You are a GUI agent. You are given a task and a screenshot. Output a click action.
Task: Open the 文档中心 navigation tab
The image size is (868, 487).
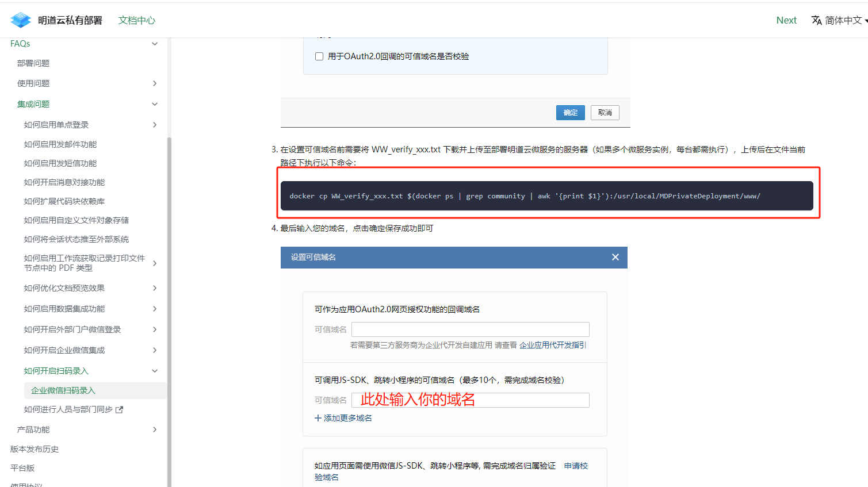pyautogui.click(x=136, y=20)
